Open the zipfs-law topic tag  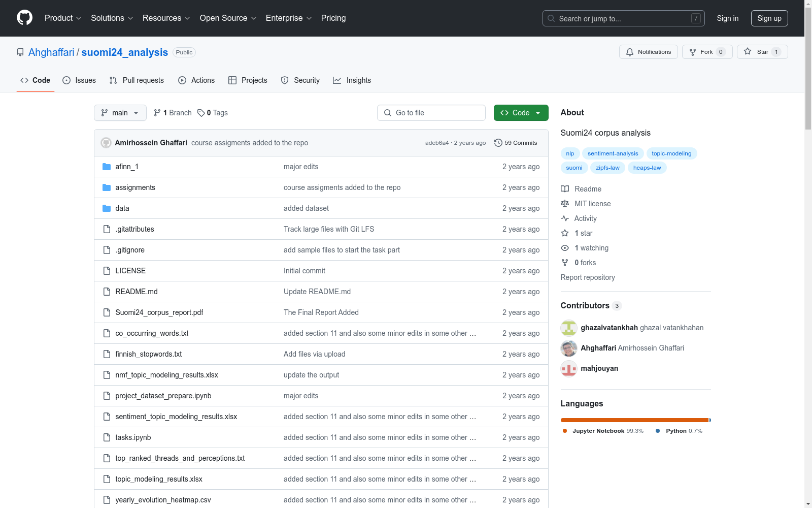click(607, 168)
